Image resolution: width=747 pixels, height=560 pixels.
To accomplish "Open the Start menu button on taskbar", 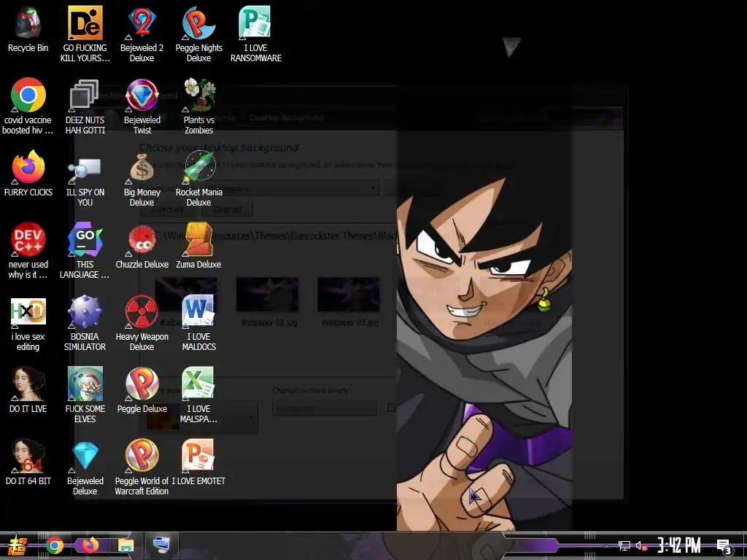I will [17, 545].
